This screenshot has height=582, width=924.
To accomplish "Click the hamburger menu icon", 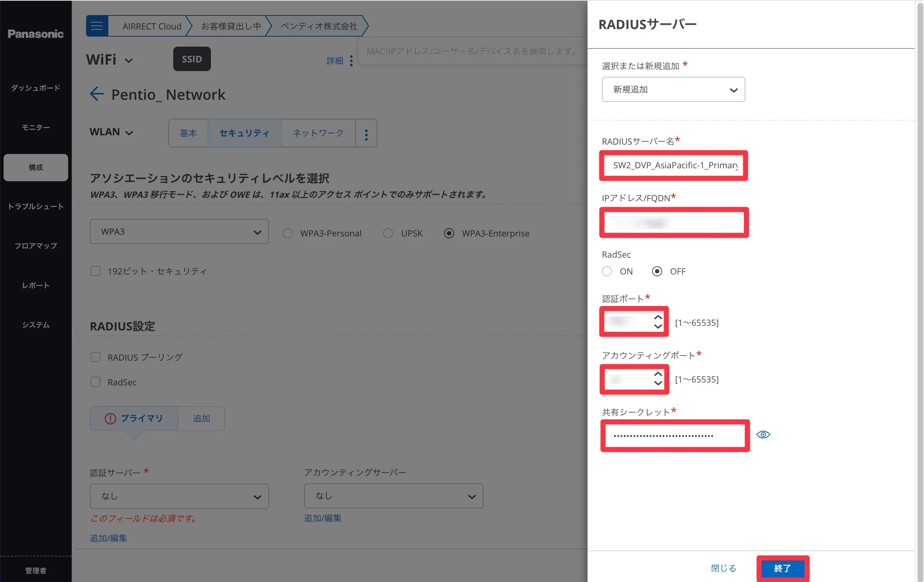I will pos(97,26).
